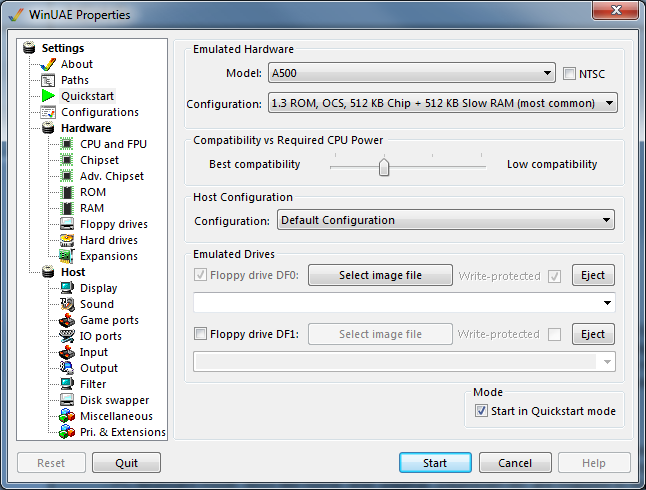Screen dimensions: 646x490
Task: Enable the NTSC checkbox
Action: 569,74
